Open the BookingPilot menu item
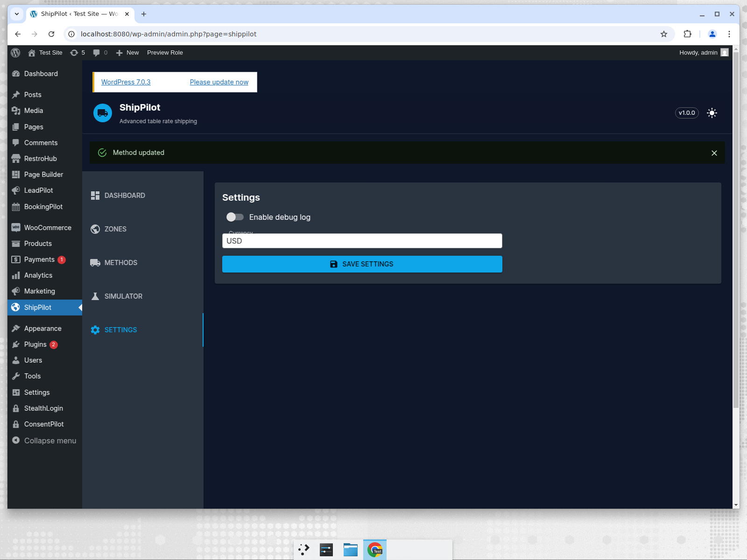 pyautogui.click(x=45, y=207)
